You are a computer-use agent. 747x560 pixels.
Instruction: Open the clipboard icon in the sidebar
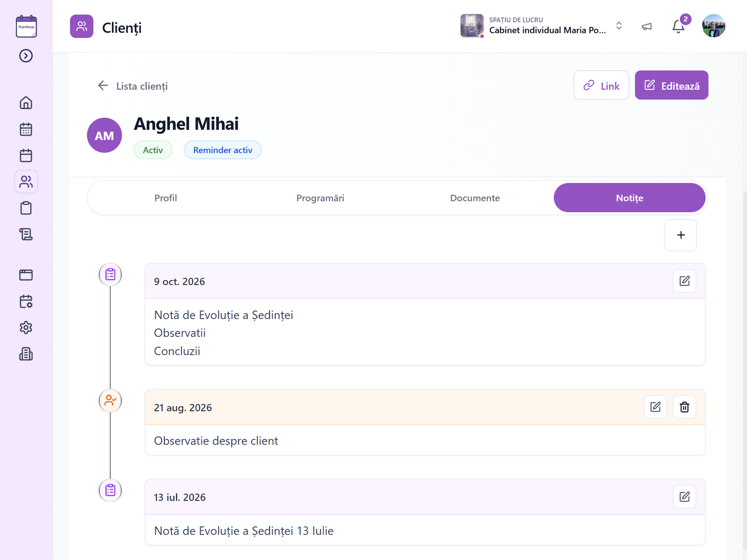tap(26, 208)
